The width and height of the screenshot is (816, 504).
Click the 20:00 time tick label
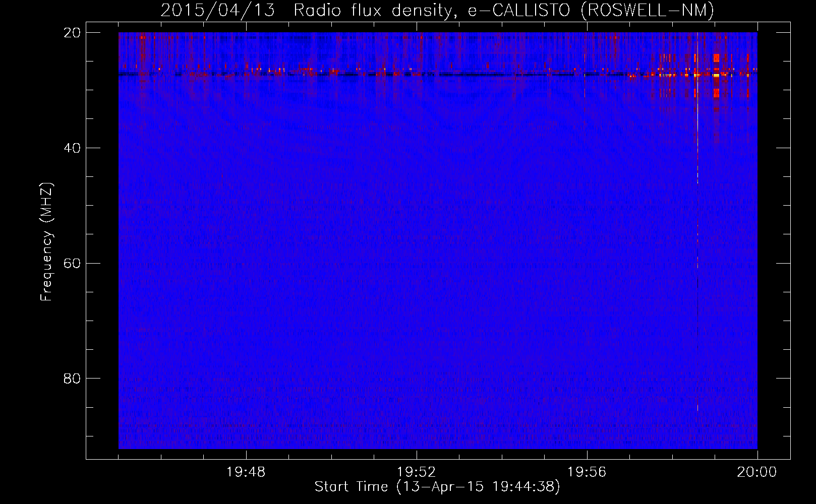(757, 472)
